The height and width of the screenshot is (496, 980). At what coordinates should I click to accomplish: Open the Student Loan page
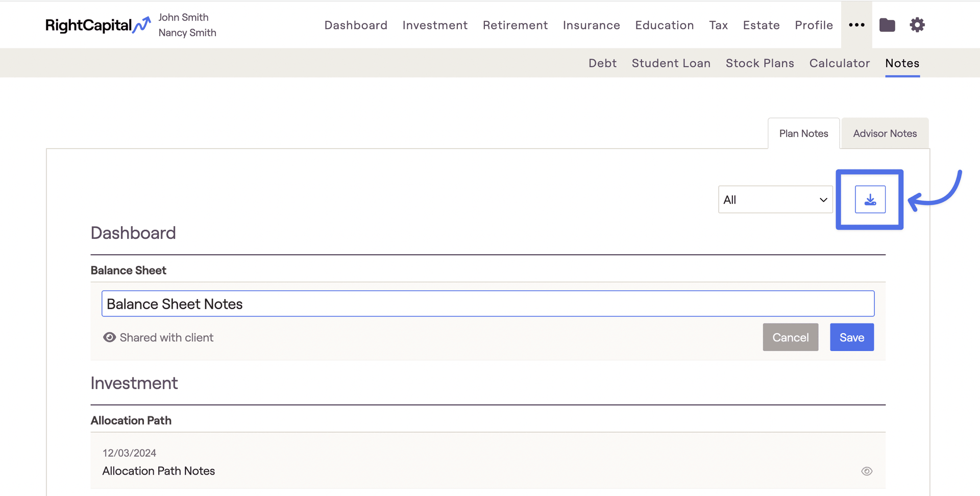click(x=671, y=63)
